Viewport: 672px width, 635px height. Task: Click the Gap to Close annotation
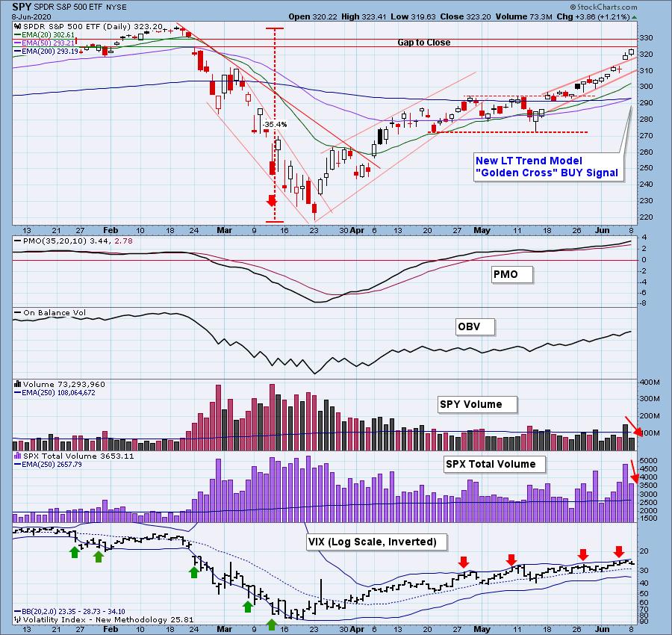click(423, 43)
